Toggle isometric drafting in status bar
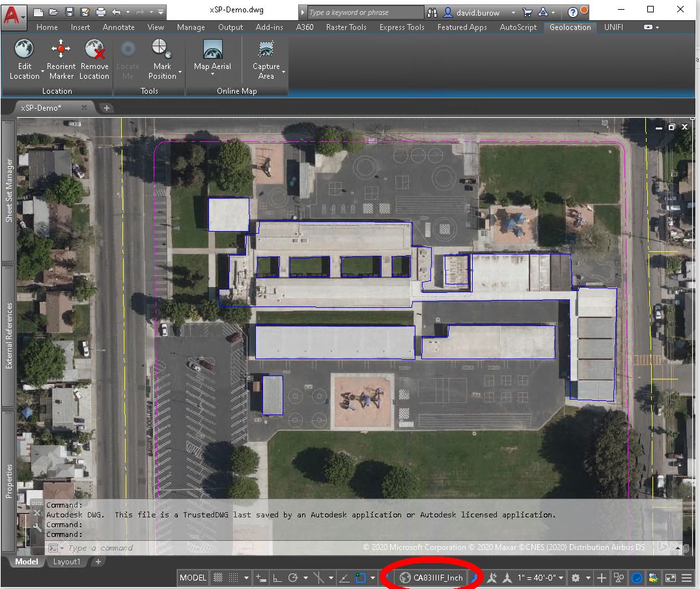The width and height of the screenshot is (700, 589). pos(318,578)
